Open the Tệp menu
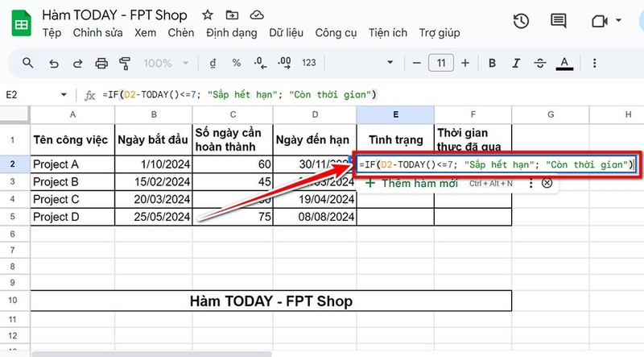The height and width of the screenshot is (357, 644). [x=52, y=33]
